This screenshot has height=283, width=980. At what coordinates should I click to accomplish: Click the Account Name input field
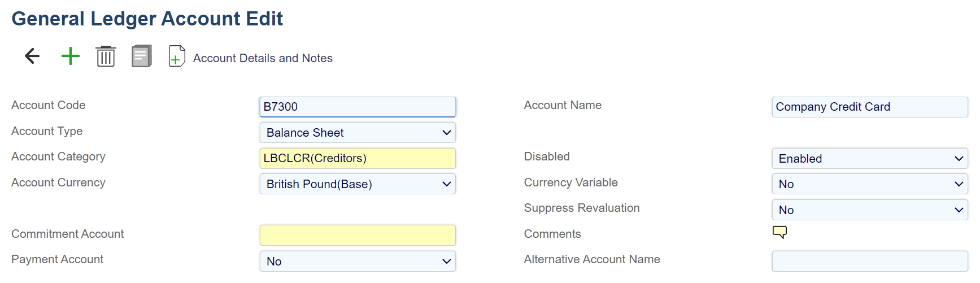pos(870,107)
